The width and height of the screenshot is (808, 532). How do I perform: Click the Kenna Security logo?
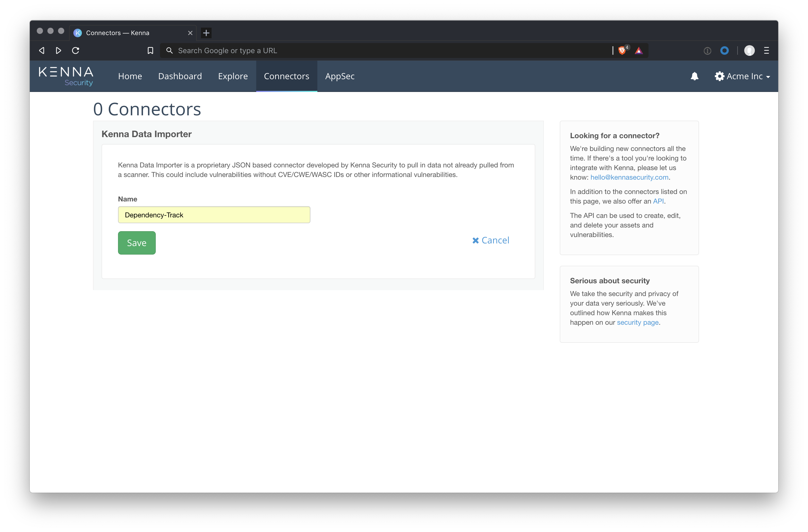point(66,76)
